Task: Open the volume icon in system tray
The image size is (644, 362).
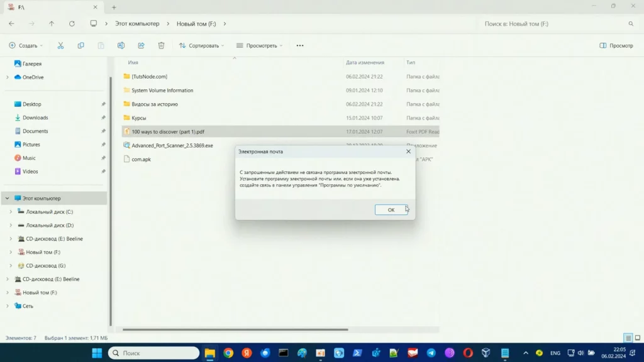Action: [580, 353]
